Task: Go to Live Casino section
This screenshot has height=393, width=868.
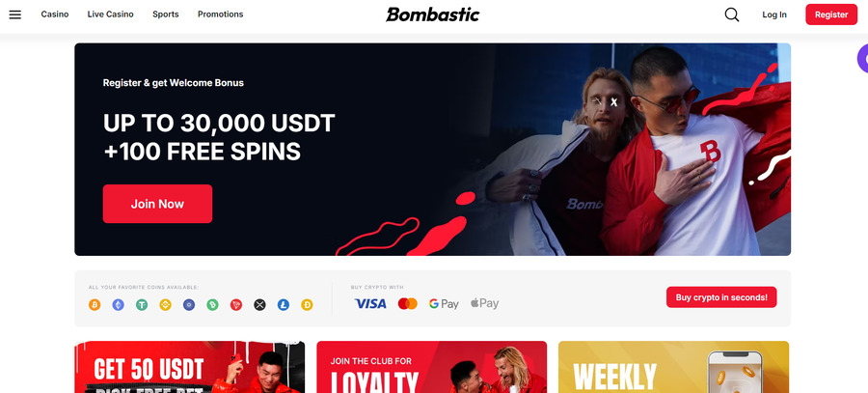Action: tap(110, 14)
